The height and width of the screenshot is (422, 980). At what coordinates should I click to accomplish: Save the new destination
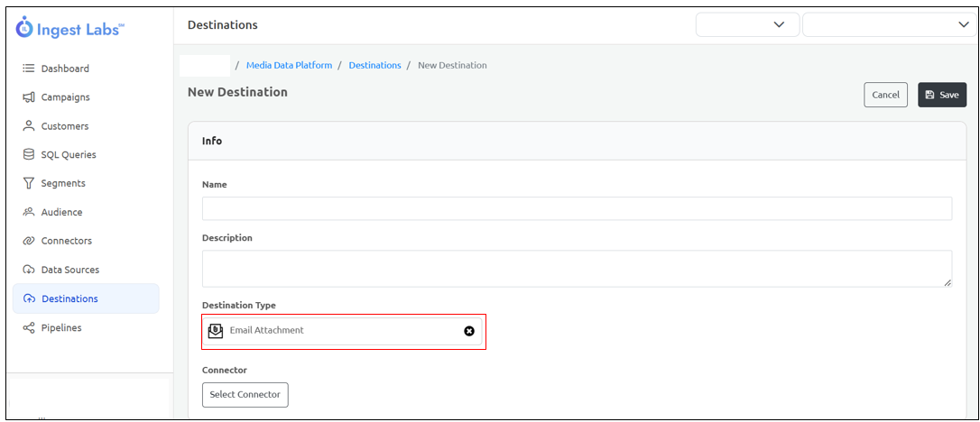coord(942,95)
